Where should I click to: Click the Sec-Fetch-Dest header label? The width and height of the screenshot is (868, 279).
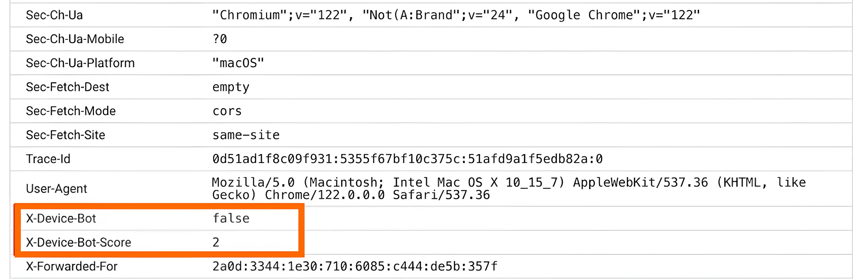(67, 87)
